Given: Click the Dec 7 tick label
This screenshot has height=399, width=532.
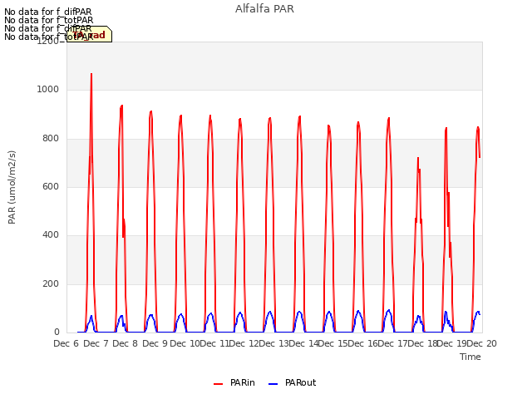Looking at the screenshot, I should (x=96, y=343).
